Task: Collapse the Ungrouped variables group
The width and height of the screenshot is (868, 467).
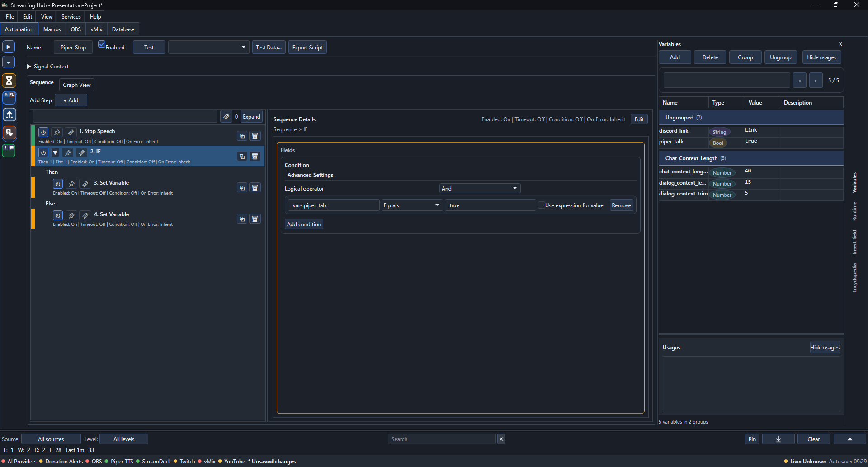Action: tap(751, 118)
